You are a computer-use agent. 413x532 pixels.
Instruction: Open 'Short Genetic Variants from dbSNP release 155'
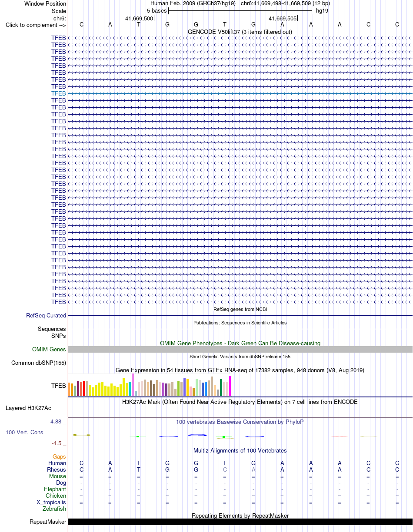pos(240,357)
